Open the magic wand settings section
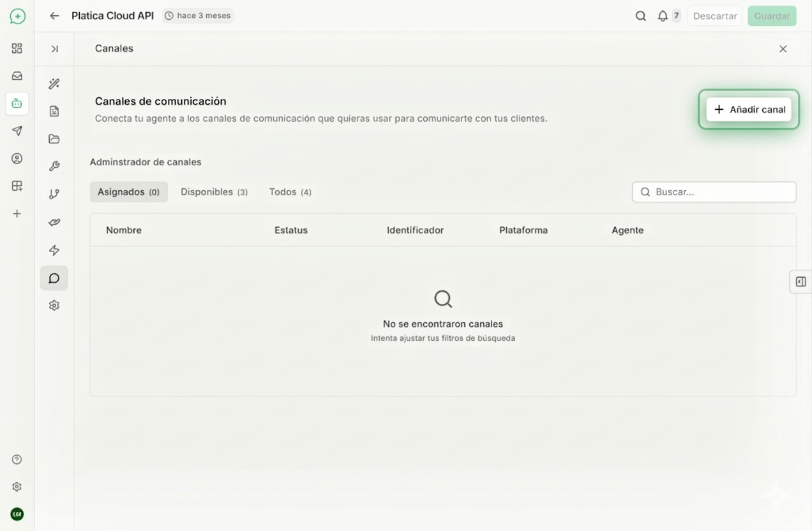 pos(54,84)
